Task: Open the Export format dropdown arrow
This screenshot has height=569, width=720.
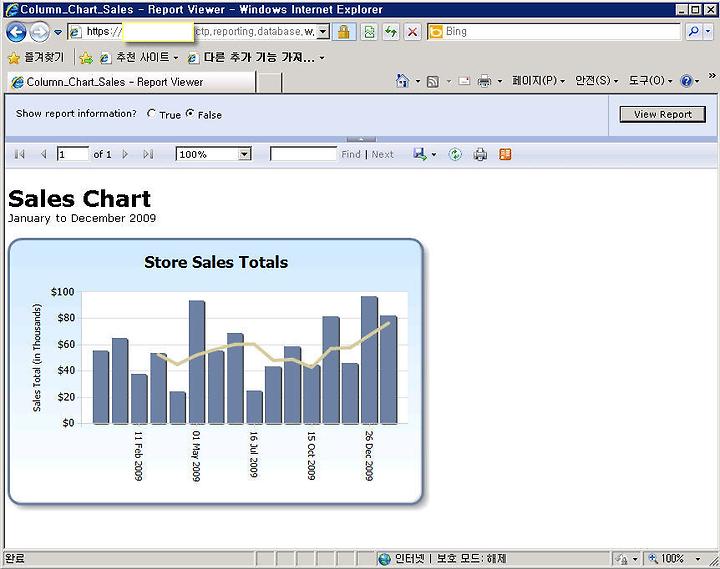Action: click(x=433, y=154)
